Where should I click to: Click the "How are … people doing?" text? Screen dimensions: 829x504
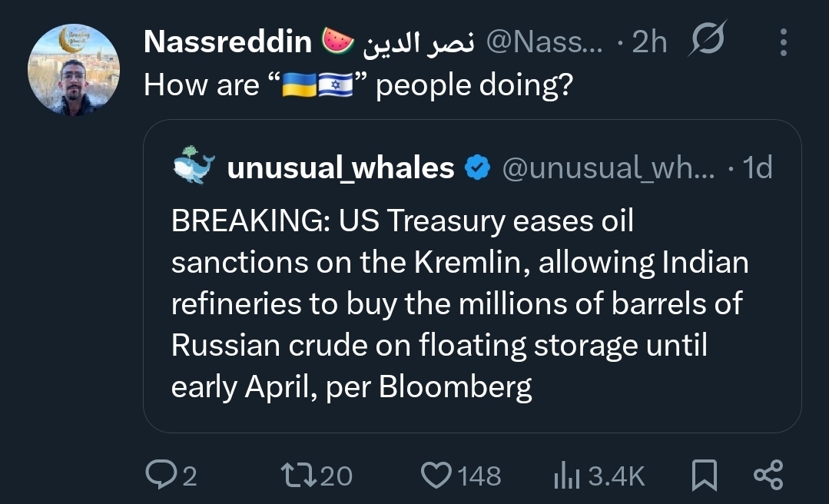click(358, 85)
